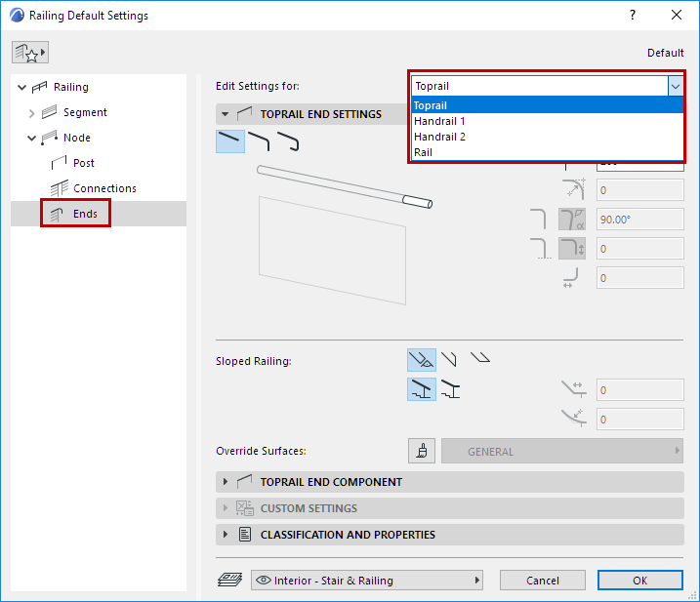Close the Edit Settings for dropdown arrow
The height and width of the screenshot is (602, 700).
(676, 86)
